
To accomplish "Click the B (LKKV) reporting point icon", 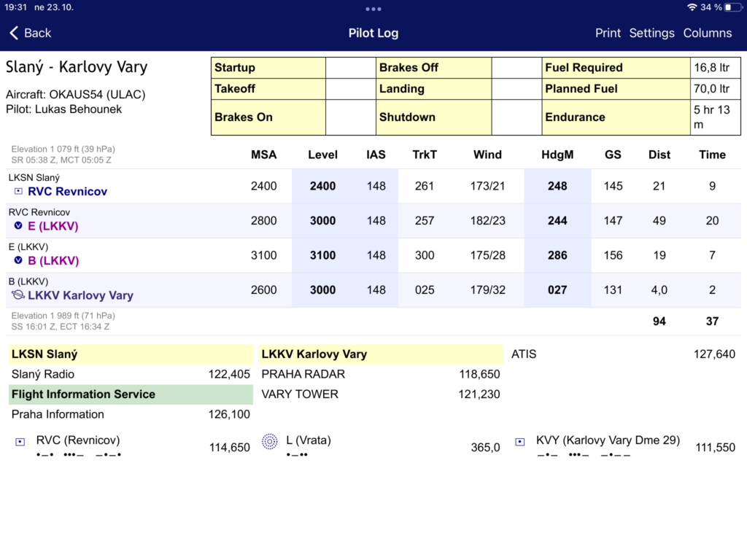I will point(18,260).
